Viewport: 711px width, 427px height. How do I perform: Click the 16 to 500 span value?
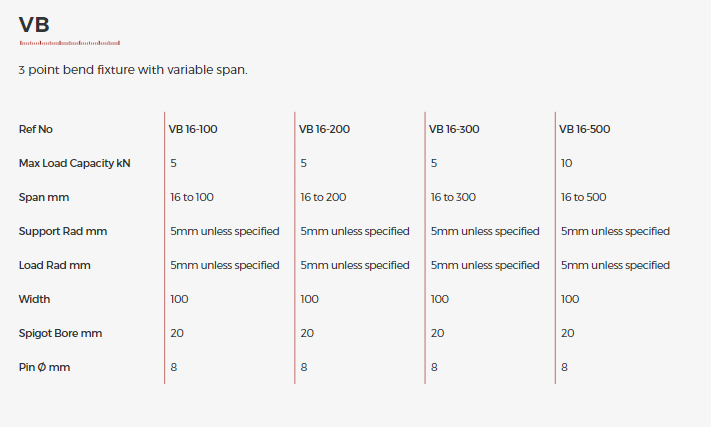click(584, 197)
